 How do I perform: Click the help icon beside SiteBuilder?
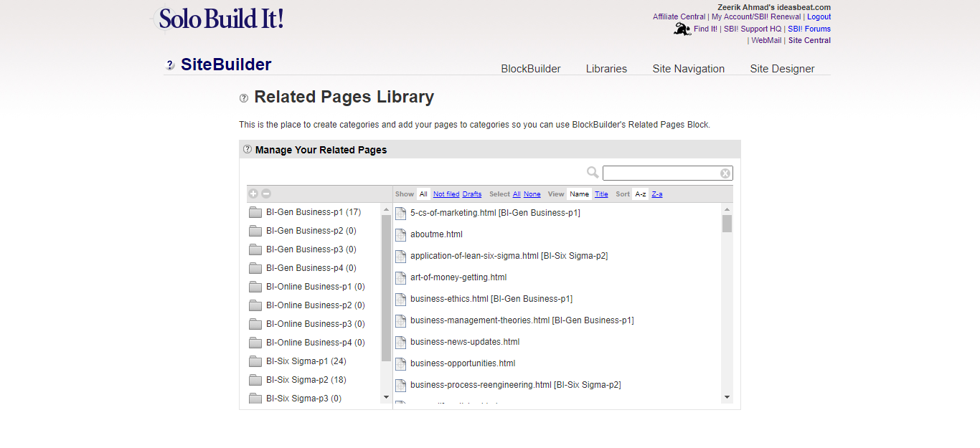pos(170,65)
